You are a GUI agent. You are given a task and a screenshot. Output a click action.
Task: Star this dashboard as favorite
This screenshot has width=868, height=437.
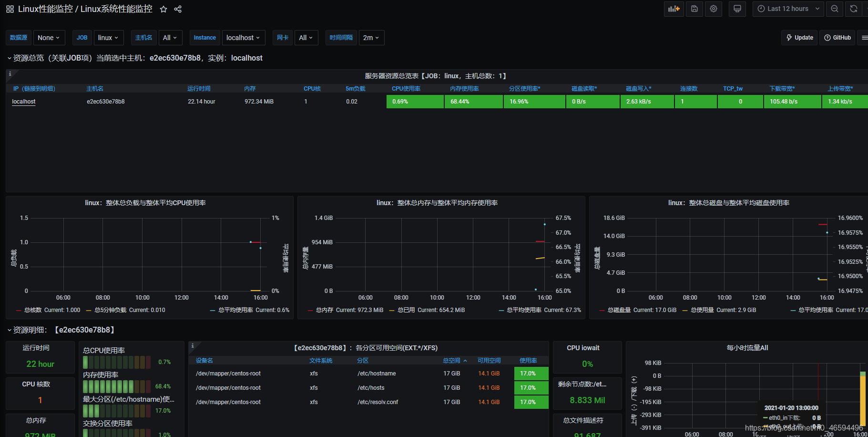tap(163, 9)
